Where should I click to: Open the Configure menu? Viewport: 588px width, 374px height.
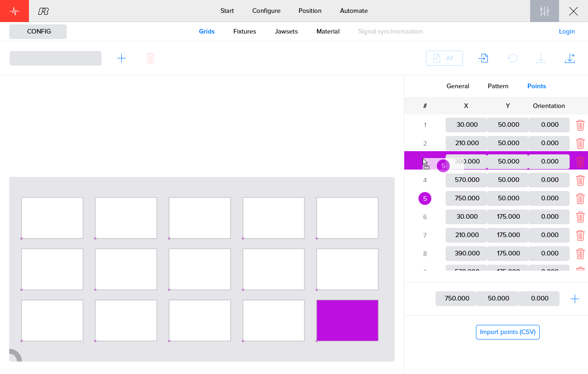pos(266,11)
